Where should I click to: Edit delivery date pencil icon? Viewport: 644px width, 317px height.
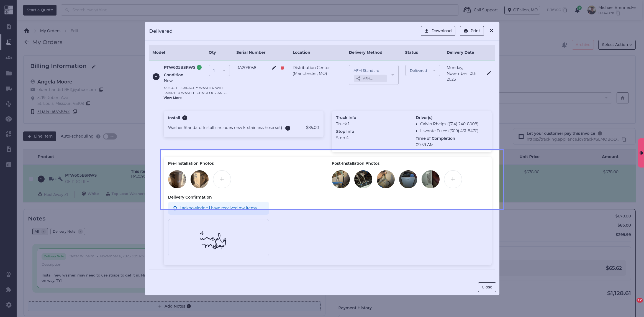[489, 73]
